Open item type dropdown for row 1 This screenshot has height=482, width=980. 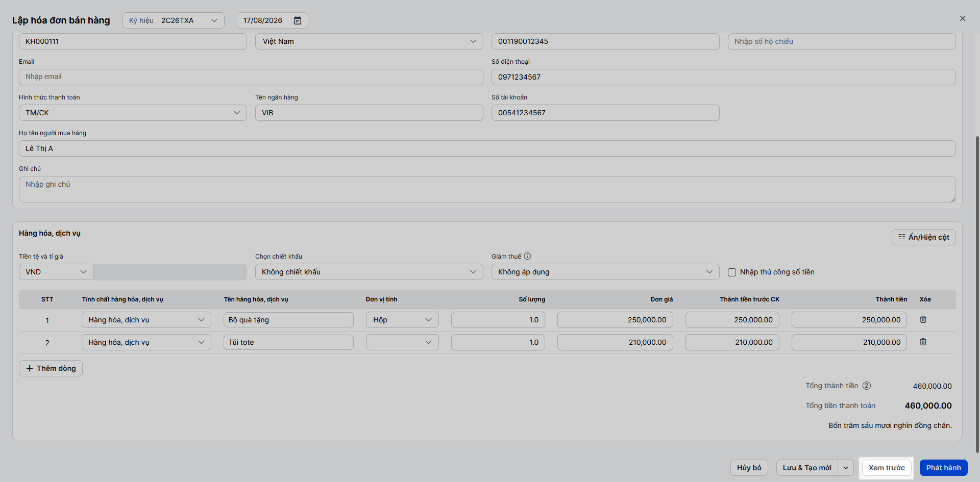(x=146, y=320)
